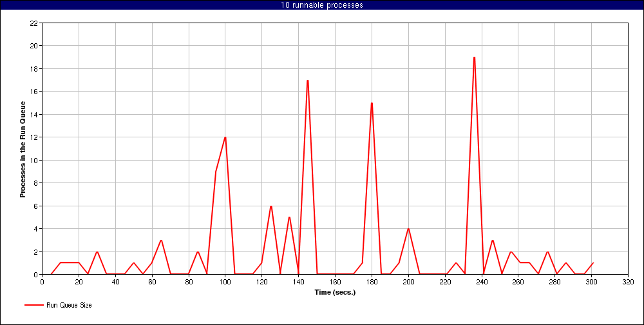Screen dimensions: 644x325
Task: Click the y-axis label '22'
Action: click(34, 23)
